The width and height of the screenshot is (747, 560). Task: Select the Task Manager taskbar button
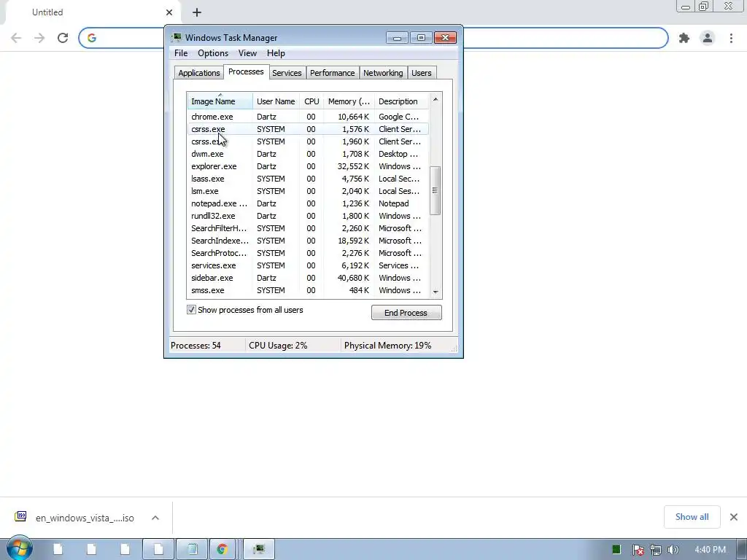click(259, 549)
